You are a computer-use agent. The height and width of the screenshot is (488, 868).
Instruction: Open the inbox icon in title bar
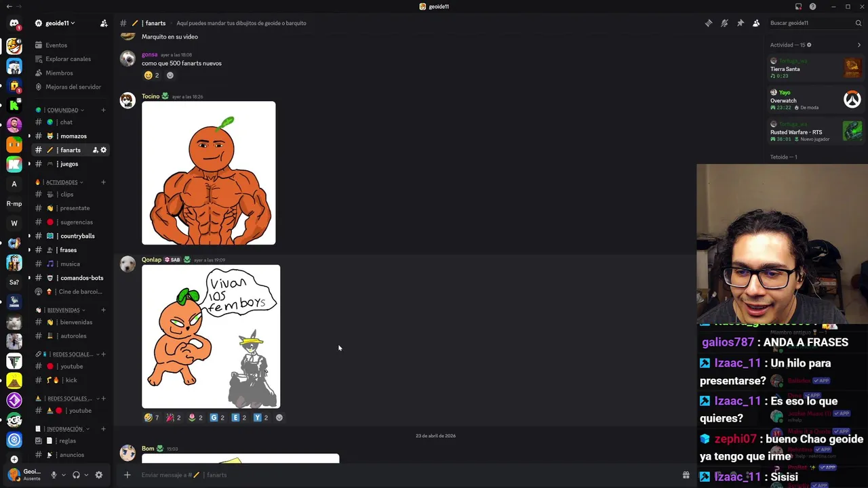coord(798,7)
